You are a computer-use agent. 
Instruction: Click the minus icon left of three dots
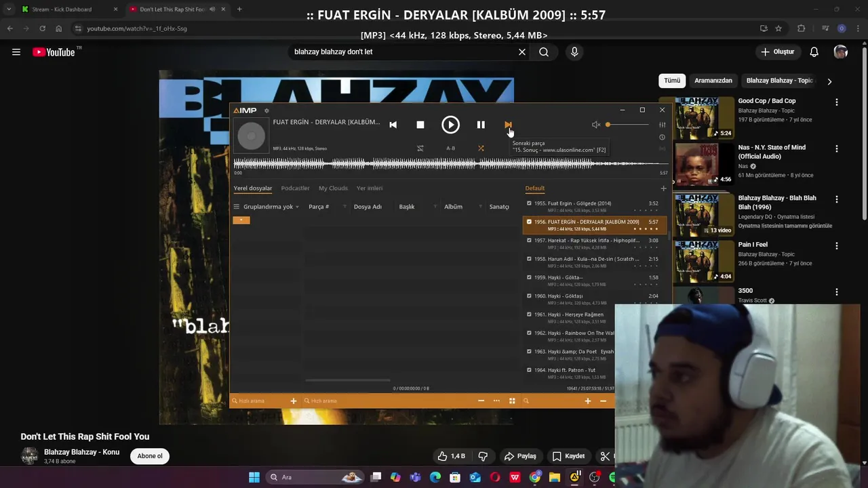pyautogui.click(x=481, y=401)
